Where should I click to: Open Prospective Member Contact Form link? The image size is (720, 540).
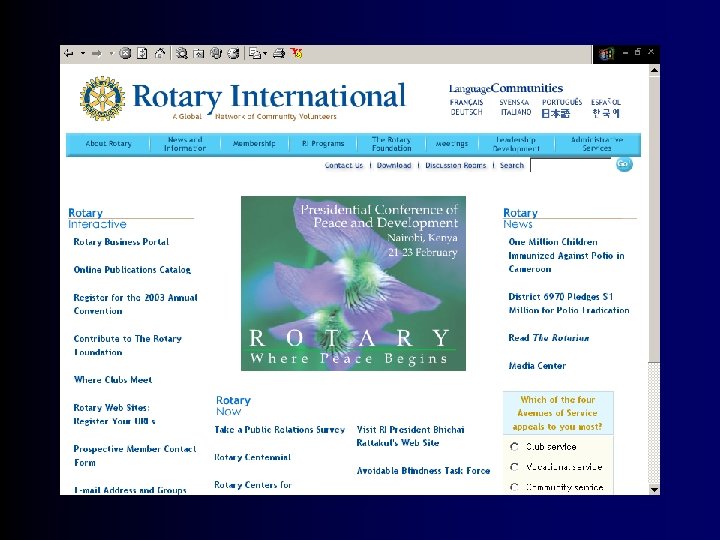pos(135,456)
